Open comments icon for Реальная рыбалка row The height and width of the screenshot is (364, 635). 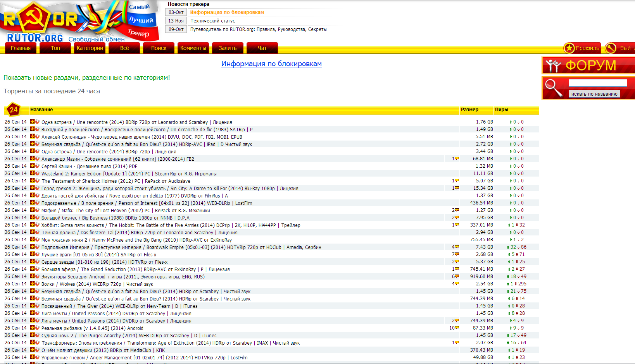(x=457, y=328)
